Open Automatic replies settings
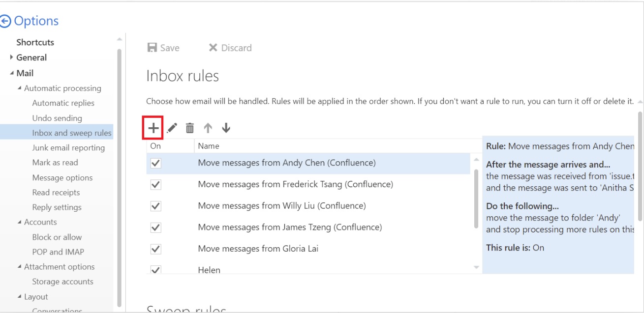 tap(63, 103)
